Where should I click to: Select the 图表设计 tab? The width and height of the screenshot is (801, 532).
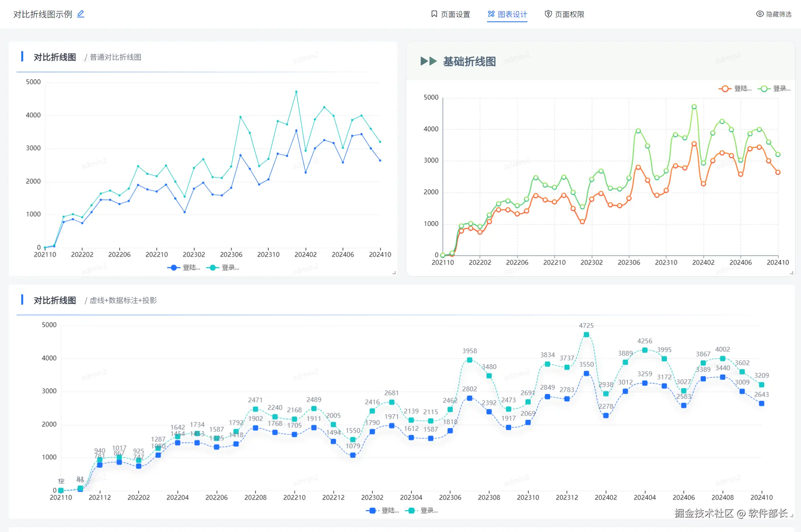pos(507,14)
